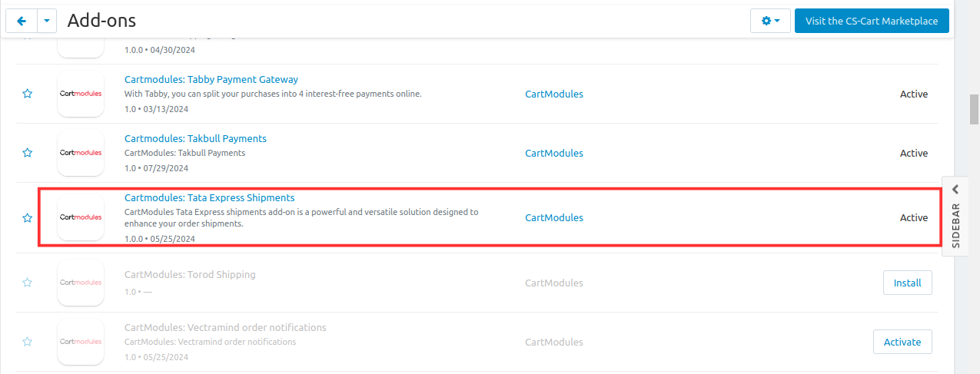
Task: Install the Torod Shipping add-on
Action: tap(907, 283)
